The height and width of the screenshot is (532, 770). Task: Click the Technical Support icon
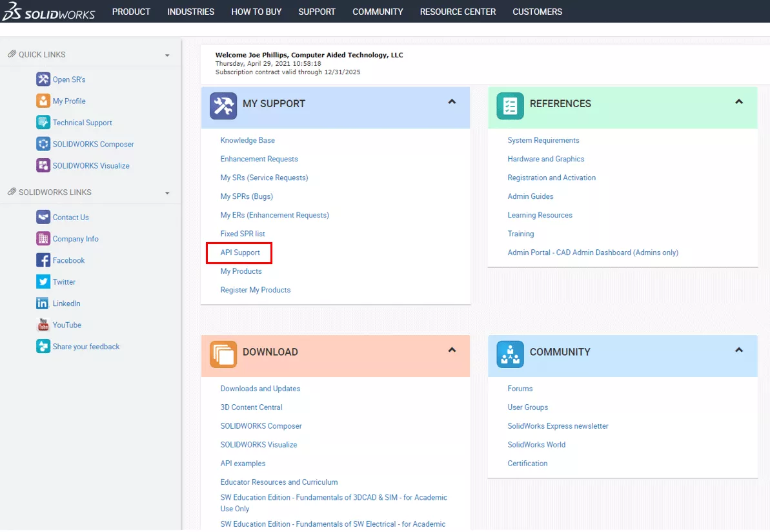click(43, 122)
